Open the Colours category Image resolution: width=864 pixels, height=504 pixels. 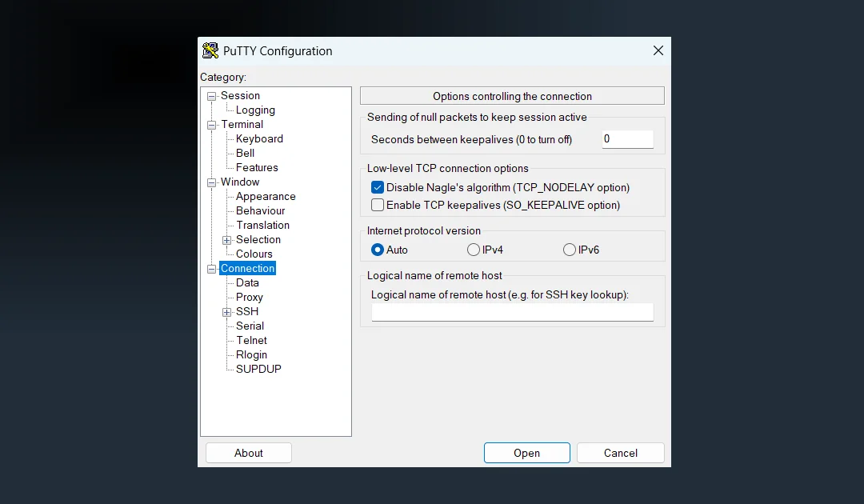[x=254, y=254]
